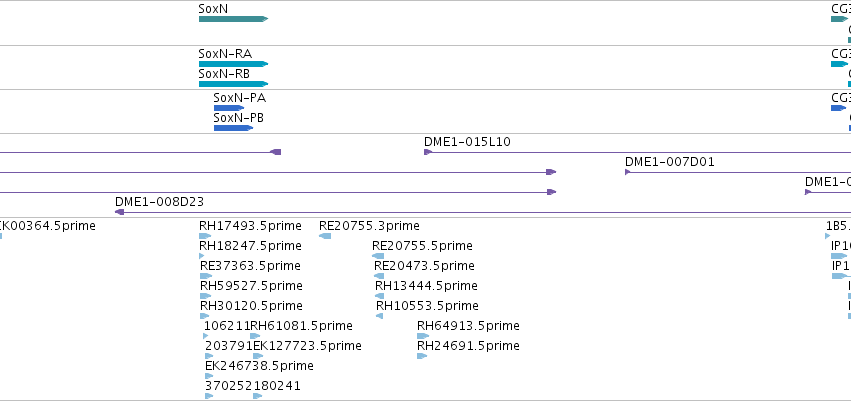Click the RH30120.5prime EST marker
The image size is (851, 401).
coord(205,316)
